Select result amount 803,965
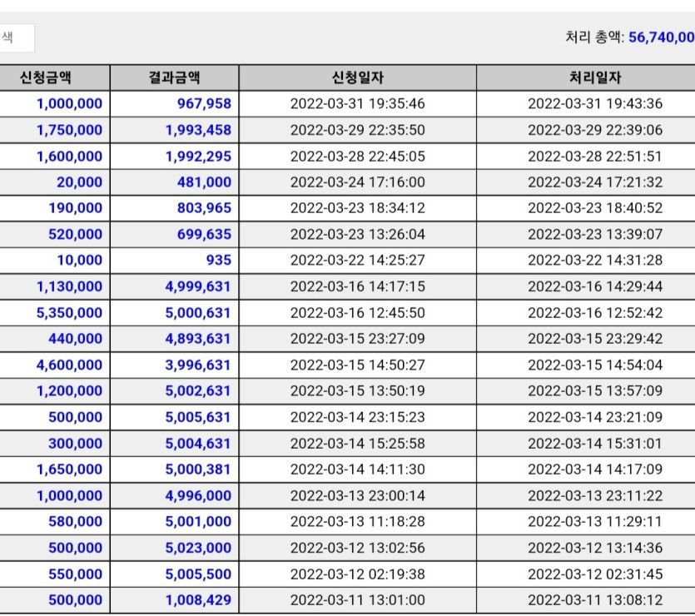This screenshot has height=616, width=695. [204, 208]
